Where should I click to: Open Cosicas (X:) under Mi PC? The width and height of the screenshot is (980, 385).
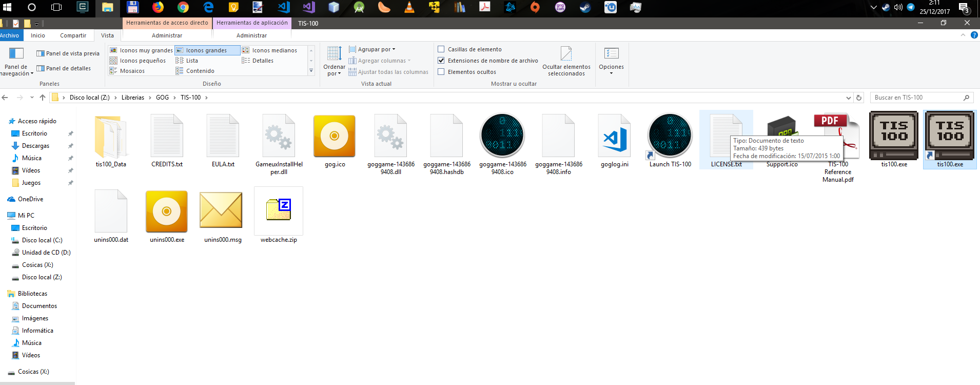pos(37,265)
